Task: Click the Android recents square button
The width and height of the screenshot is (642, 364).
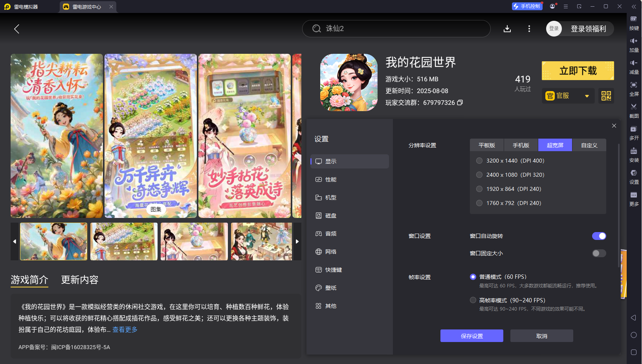Action: pyautogui.click(x=633, y=352)
